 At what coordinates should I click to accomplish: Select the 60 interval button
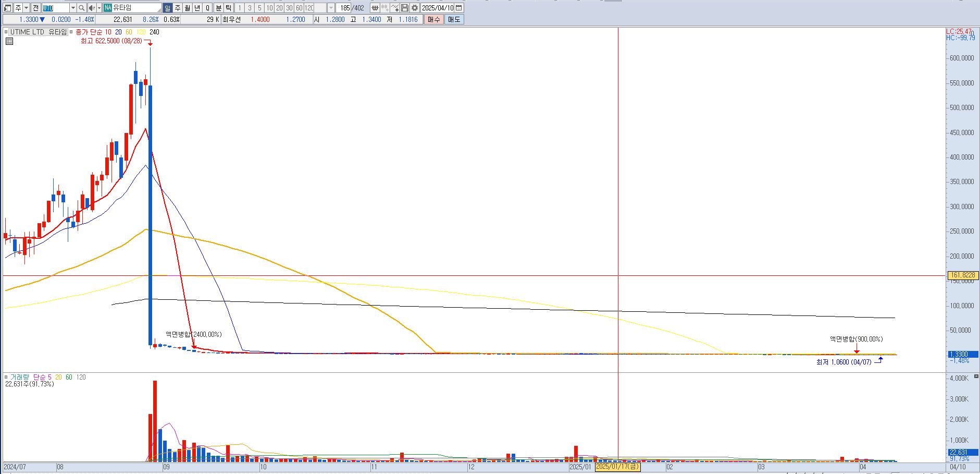[299, 8]
